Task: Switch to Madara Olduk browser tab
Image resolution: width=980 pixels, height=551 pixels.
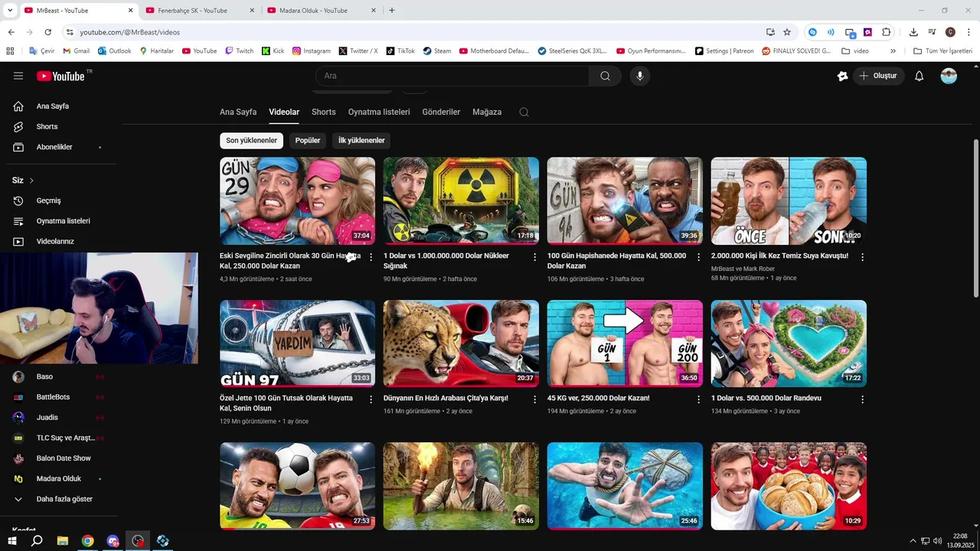Action: point(320,11)
